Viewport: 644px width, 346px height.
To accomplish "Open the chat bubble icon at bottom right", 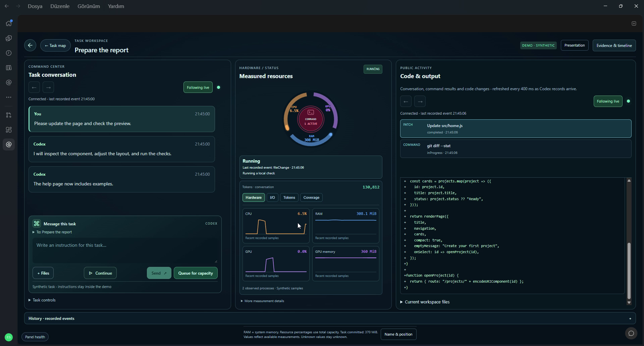I will tap(631, 333).
